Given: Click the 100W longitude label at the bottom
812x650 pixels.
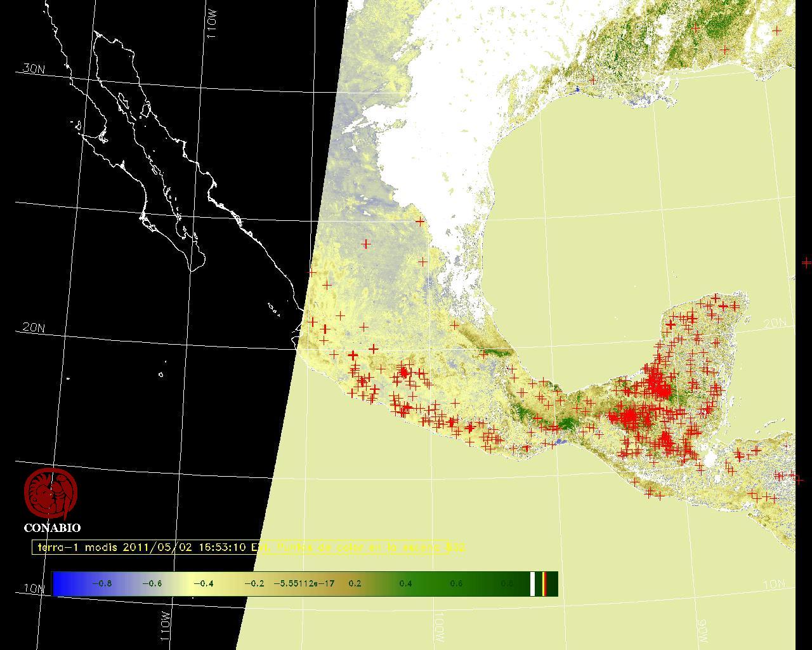Looking at the screenshot, I should [x=440, y=627].
